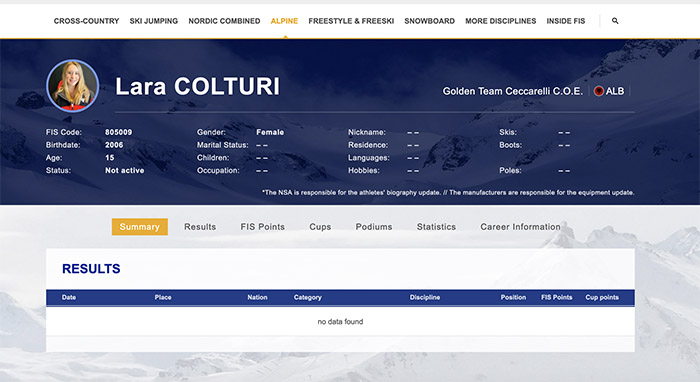Click the ALB nation code link
Screen dimensions: 700x382
tap(615, 91)
